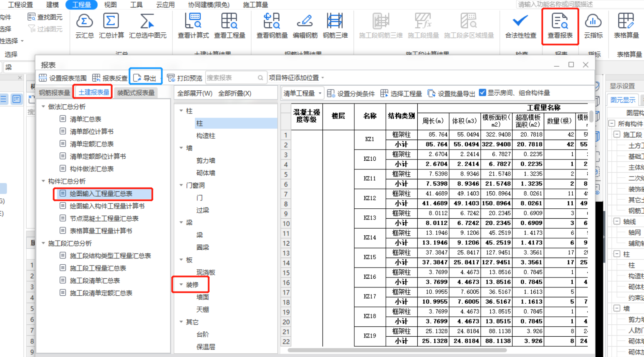Switch to 土建报表量 tab
644x357 pixels.
[x=94, y=92]
